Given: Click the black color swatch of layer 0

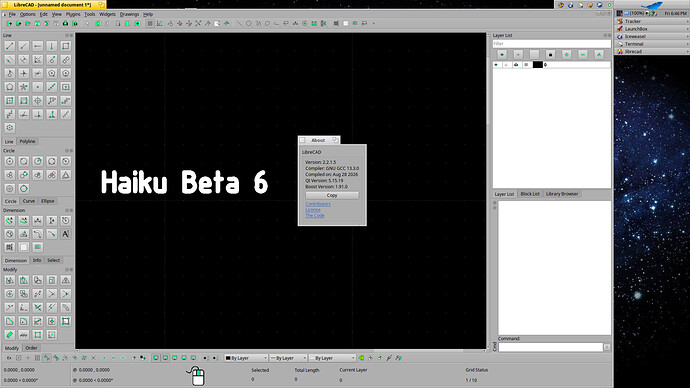Looking at the screenshot, I should [x=537, y=65].
